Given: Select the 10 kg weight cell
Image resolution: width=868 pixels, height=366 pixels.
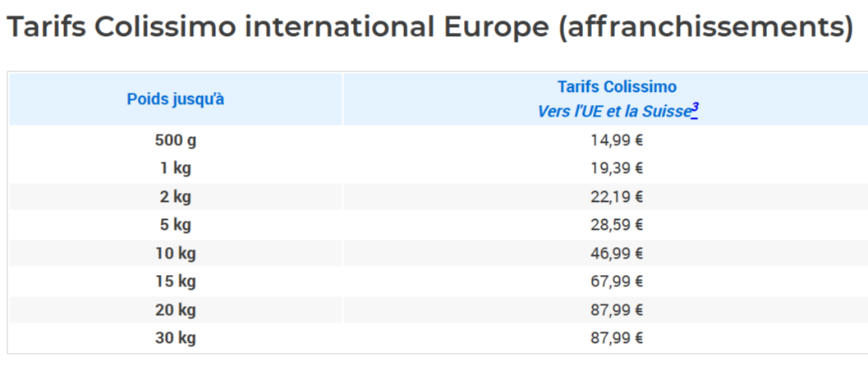Looking at the screenshot, I should pos(176,253).
